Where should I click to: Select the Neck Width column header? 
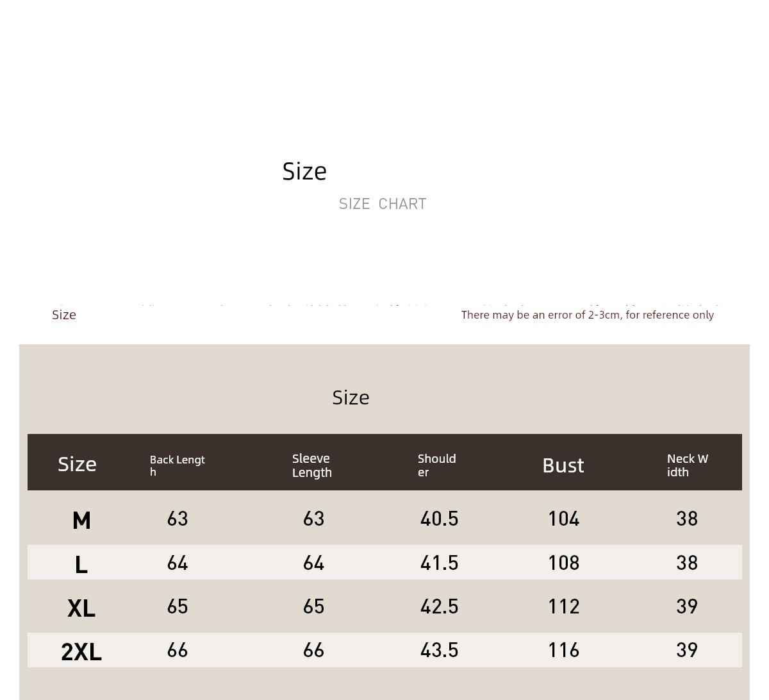(x=688, y=465)
